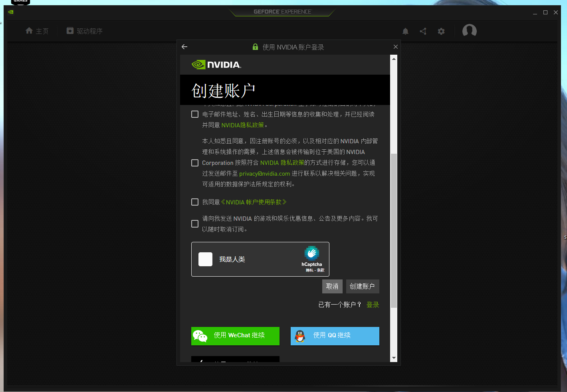Screen dimensions: 567x392
Task: Click the WeChat icon on the green button
Action: (201, 336)
